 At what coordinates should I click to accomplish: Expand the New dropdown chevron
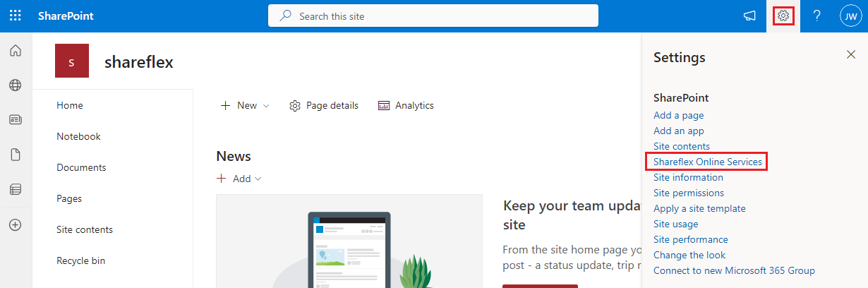pyautogui.click(x=266, y=106)
